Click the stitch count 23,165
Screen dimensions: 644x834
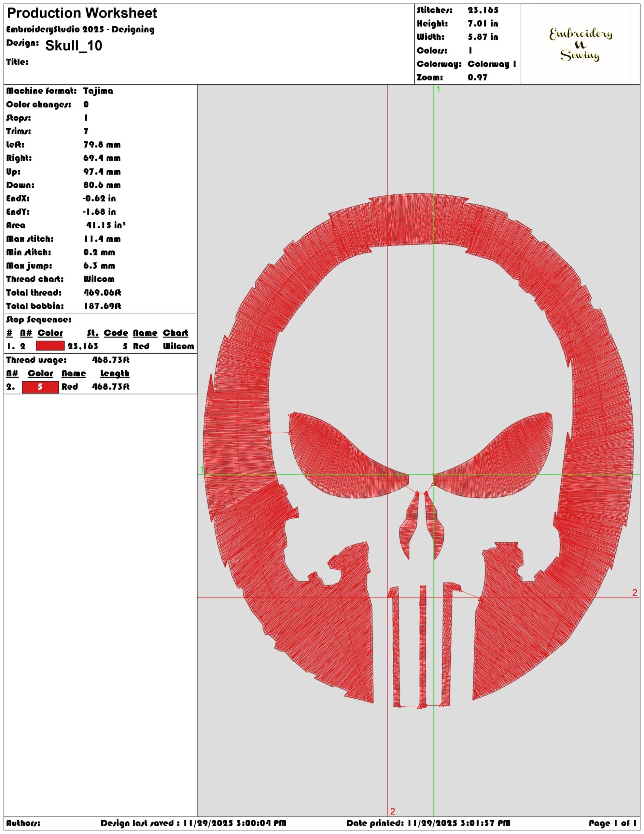click(x=483, y=10)
